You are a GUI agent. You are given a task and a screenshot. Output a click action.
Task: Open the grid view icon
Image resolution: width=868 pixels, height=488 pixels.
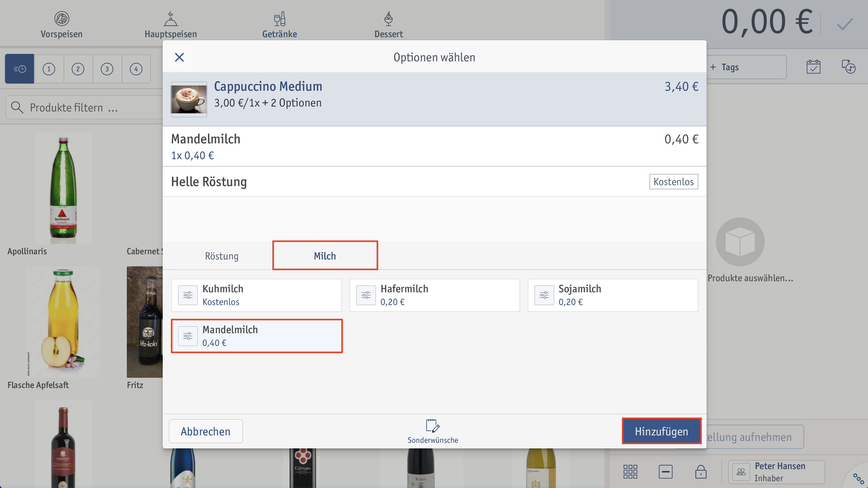[630, 471]
